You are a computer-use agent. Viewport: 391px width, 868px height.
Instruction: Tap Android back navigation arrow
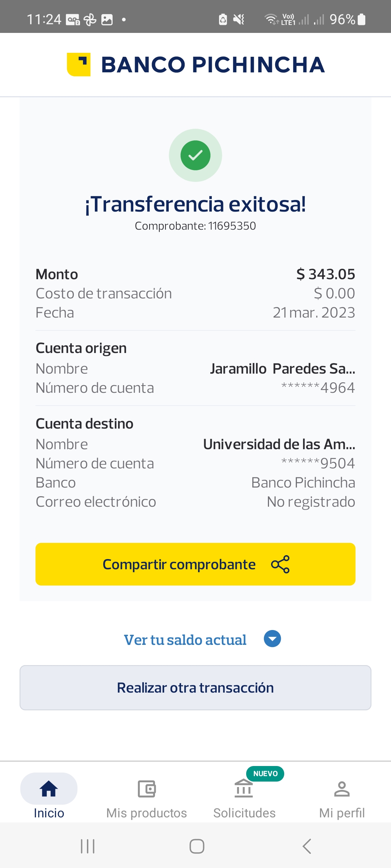pos(307,846)
